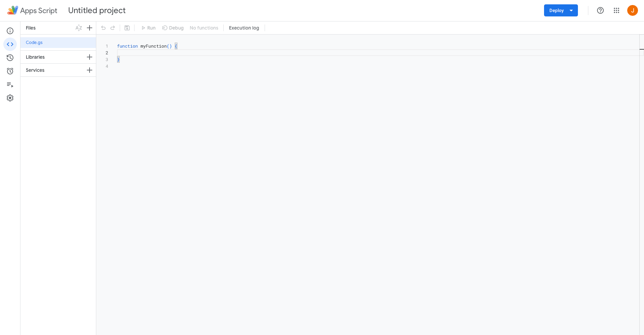
Task: Open the Google apps grid
Action: [x=616, y=10]
